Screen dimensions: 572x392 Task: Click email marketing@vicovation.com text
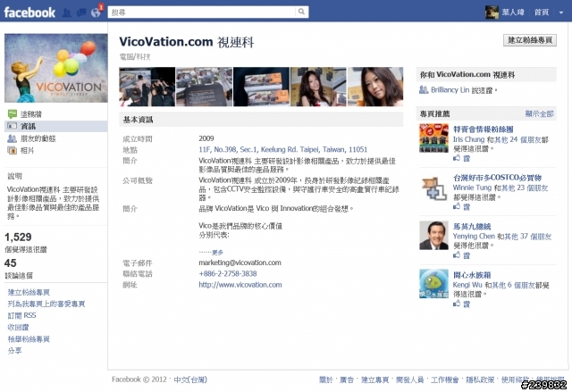click(240, 263)
